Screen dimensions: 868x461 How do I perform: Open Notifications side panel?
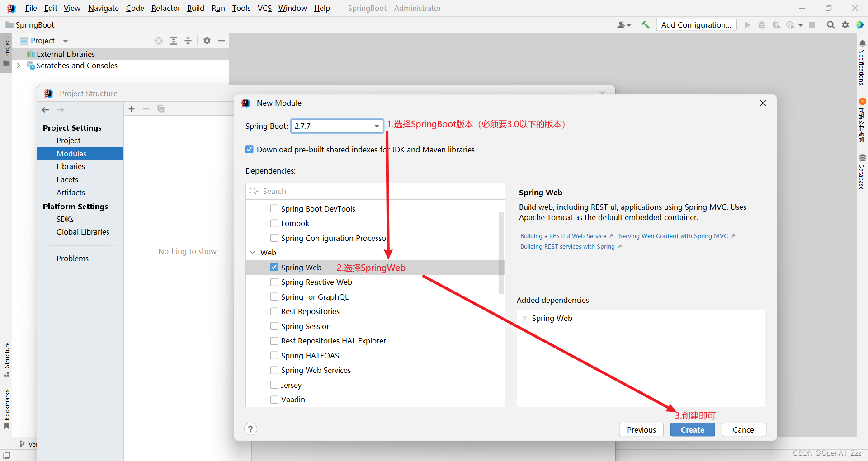tap(862, 62)
